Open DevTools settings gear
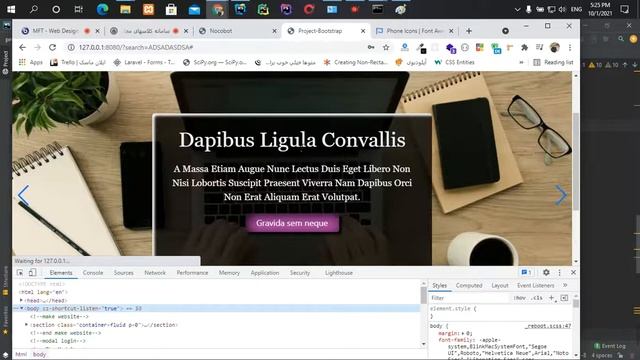640x360 pixels. pyautogui.click(x=546, y=272)
